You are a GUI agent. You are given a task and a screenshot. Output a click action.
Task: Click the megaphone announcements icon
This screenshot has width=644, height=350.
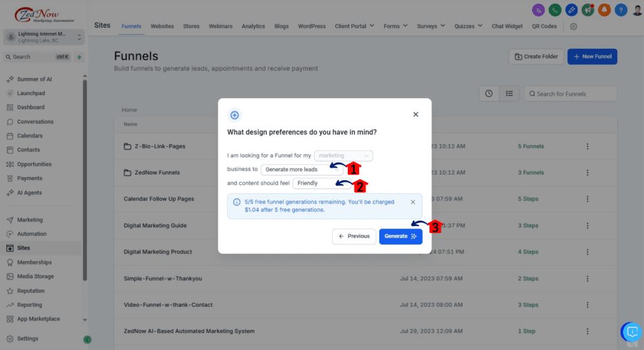(588, 10)
